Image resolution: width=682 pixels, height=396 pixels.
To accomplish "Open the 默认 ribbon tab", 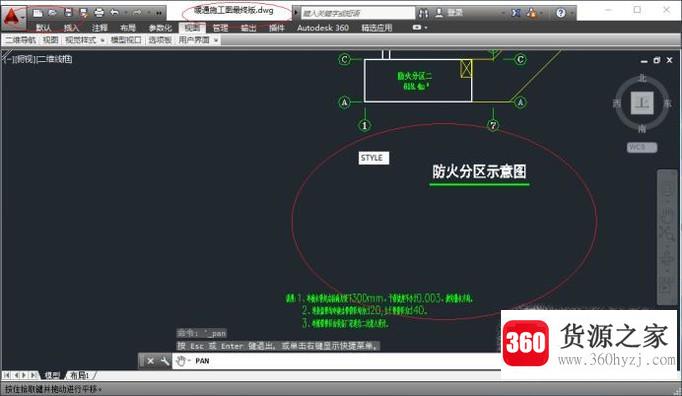I will tap(43, 28).
